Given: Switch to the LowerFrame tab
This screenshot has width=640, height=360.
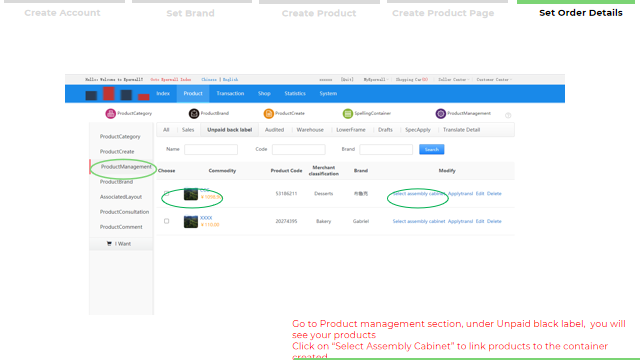Looking at the screenshot, I should tap(351, 130).
